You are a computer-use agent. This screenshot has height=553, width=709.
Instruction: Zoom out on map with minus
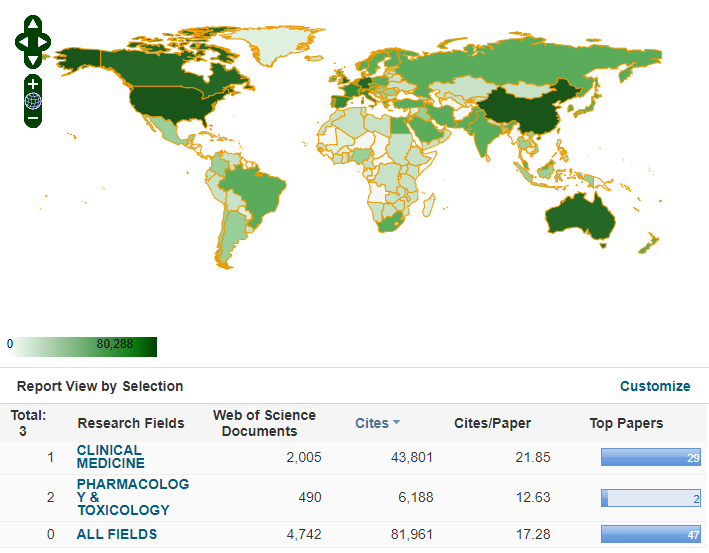click(x=33, y=119)
